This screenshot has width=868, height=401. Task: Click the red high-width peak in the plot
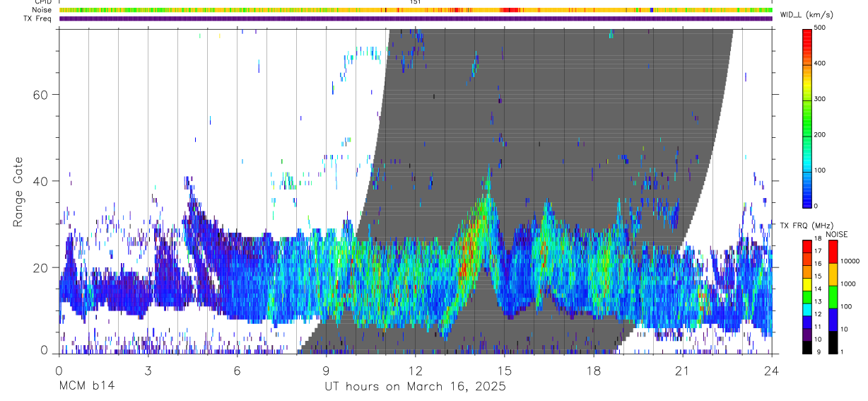click(x=467, y=258)
